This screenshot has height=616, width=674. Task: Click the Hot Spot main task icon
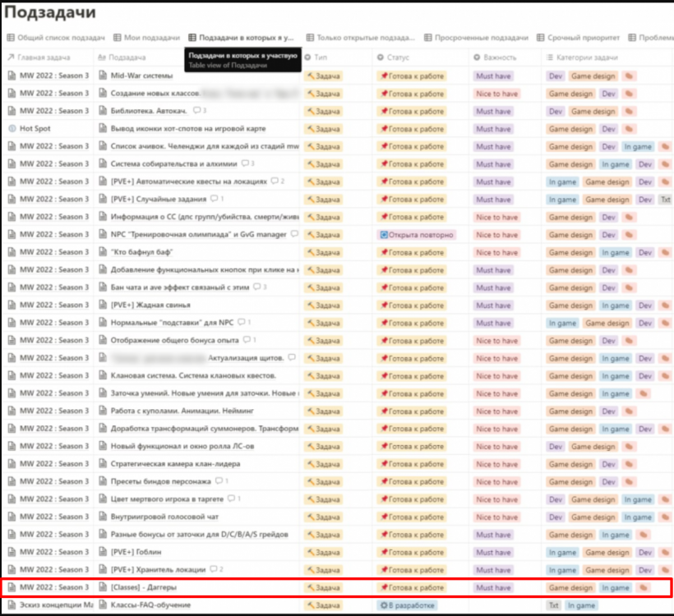[12, 129]
